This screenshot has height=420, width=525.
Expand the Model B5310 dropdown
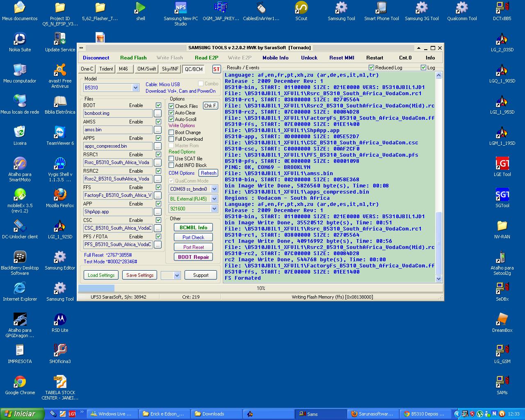coord(135,88)
